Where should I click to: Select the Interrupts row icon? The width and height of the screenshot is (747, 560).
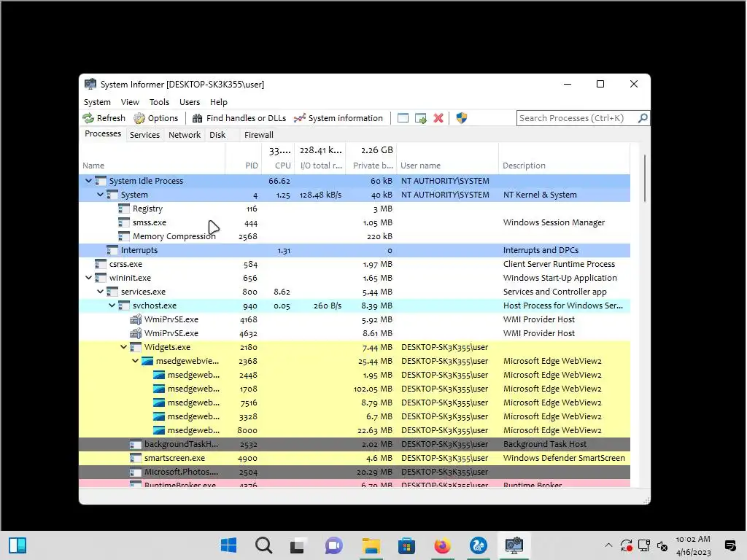(x=112, y=250)
